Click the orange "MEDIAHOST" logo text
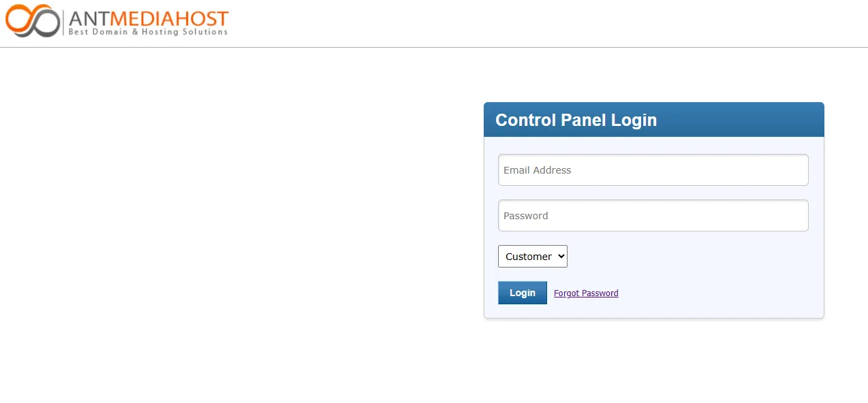 [x=172, y=18]
